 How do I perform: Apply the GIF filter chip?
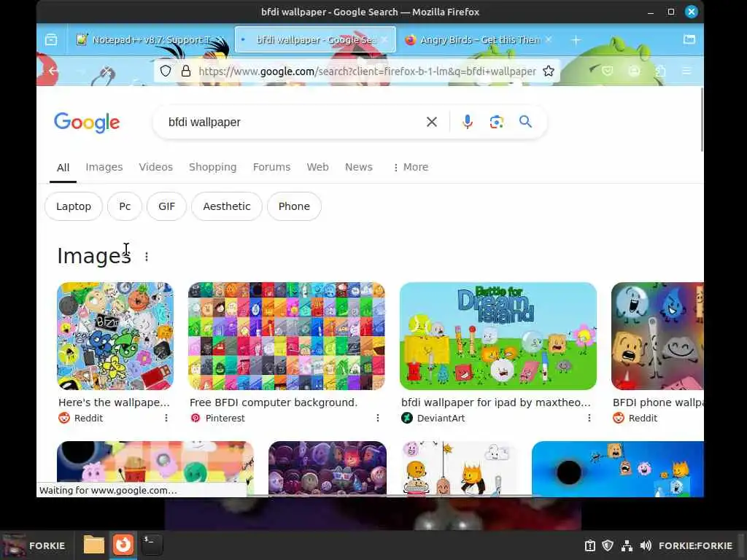coord(167,206)
